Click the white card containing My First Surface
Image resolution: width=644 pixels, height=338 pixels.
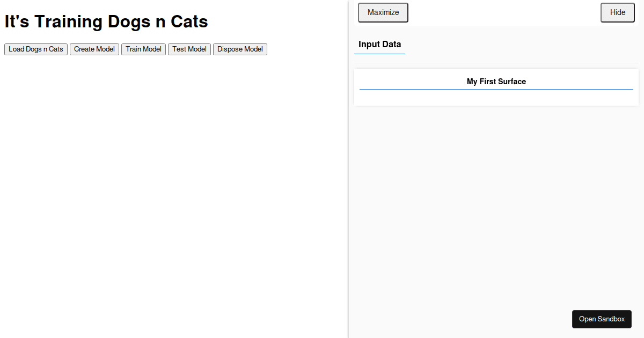(496, 87)
